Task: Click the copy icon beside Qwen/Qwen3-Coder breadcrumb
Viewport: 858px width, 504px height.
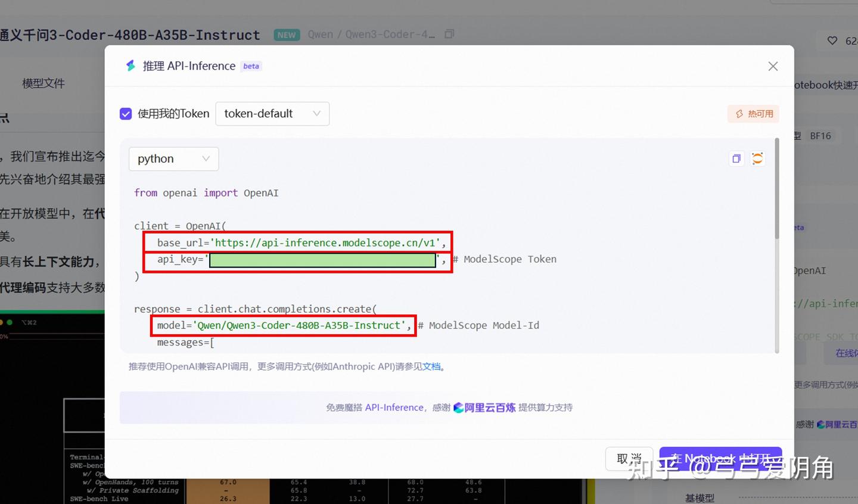Action: pos(449,34)
